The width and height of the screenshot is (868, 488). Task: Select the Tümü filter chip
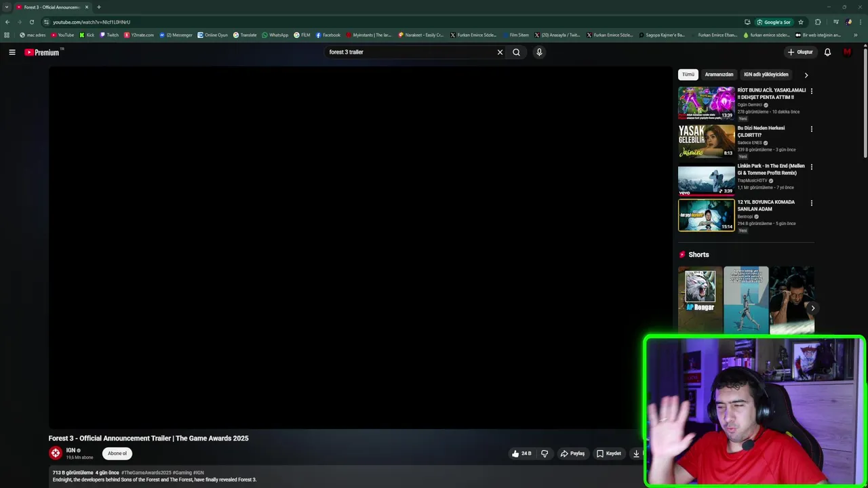(688, 75)
